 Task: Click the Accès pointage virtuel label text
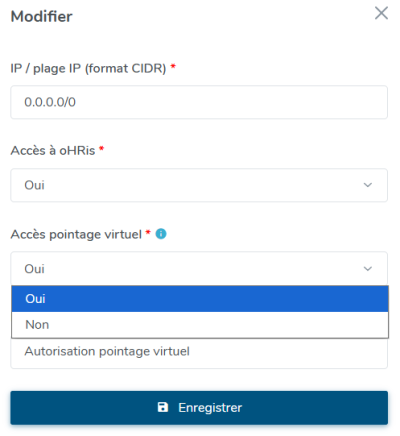pyautogui.click(x=76, y=235)
